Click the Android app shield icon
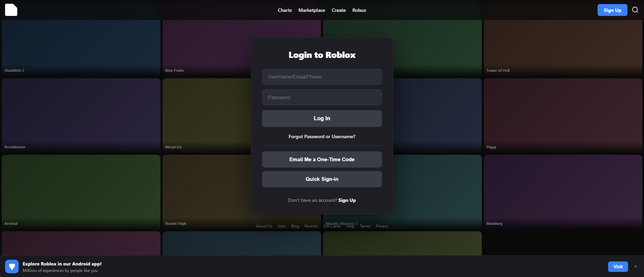The height and width of the screenshot is (277, 644). [x=12, y=267]
